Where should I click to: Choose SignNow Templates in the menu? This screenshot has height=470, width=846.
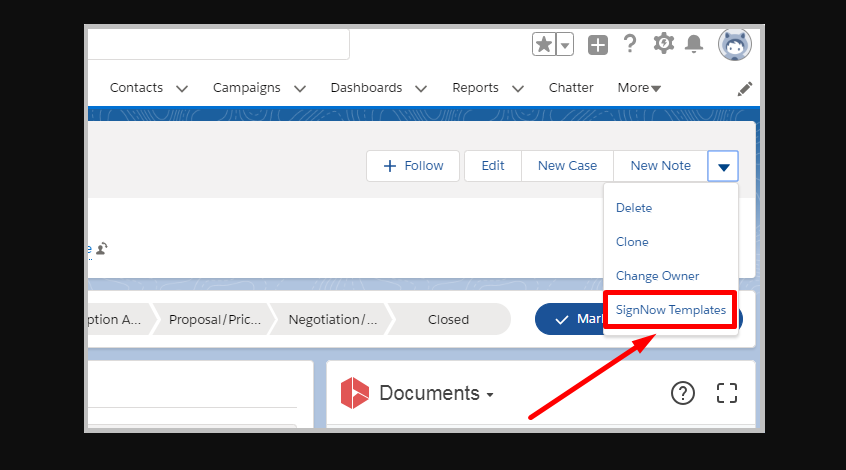(671, 310)
